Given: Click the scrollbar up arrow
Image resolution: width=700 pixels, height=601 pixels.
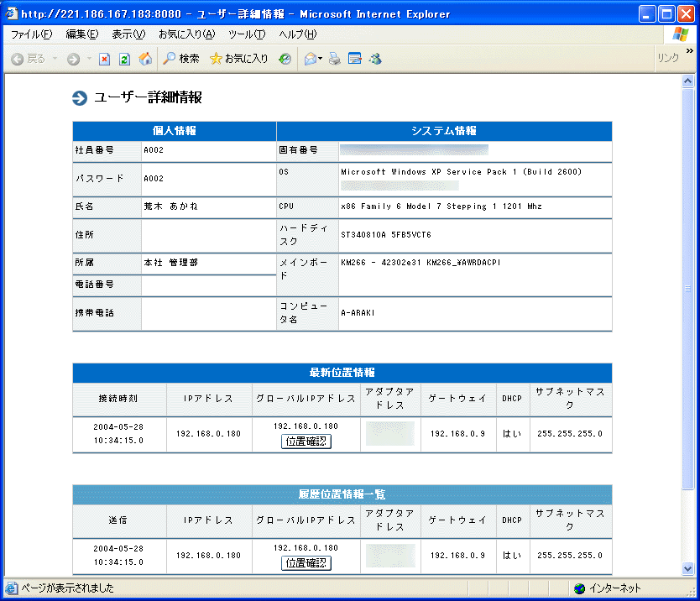Looking at the screenshot, I should point(688,81).
